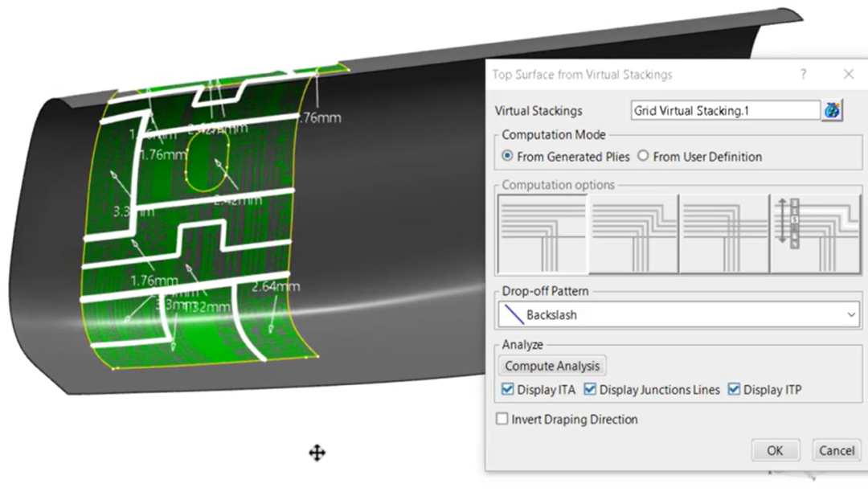Enable Invert Draping Direction checkbox
This screenshot has height=492, width=868.
[x=502, y=419]
